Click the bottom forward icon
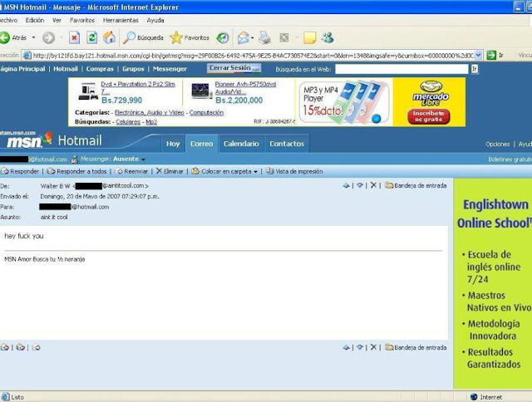This screenshot has width=532, height=402. (x=37, y=347)
